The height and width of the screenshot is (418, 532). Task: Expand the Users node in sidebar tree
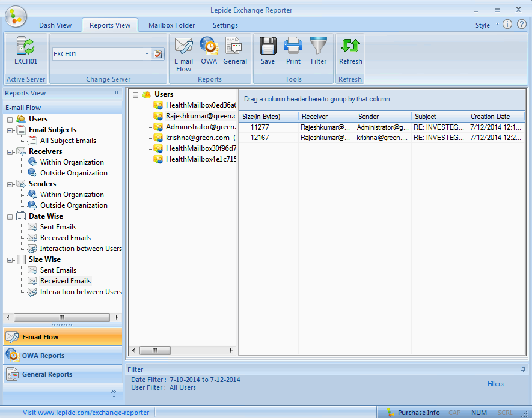click(x=10, y=120)
